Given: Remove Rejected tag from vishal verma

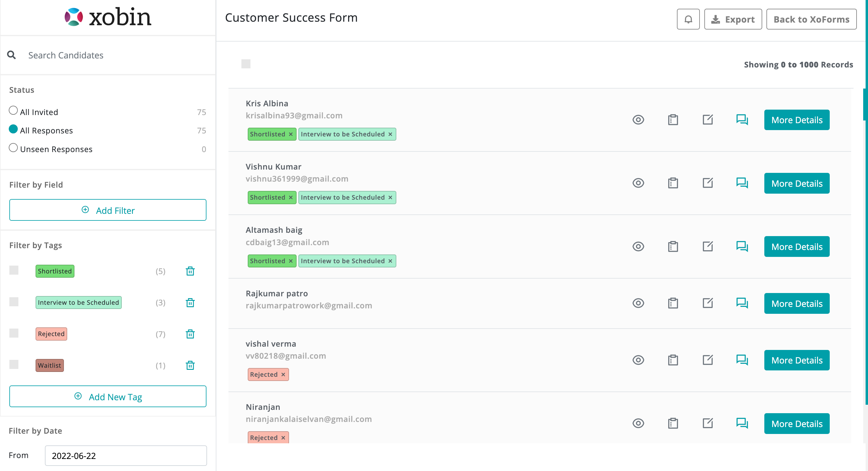Looking at the screenshot, I should [283, 374].
